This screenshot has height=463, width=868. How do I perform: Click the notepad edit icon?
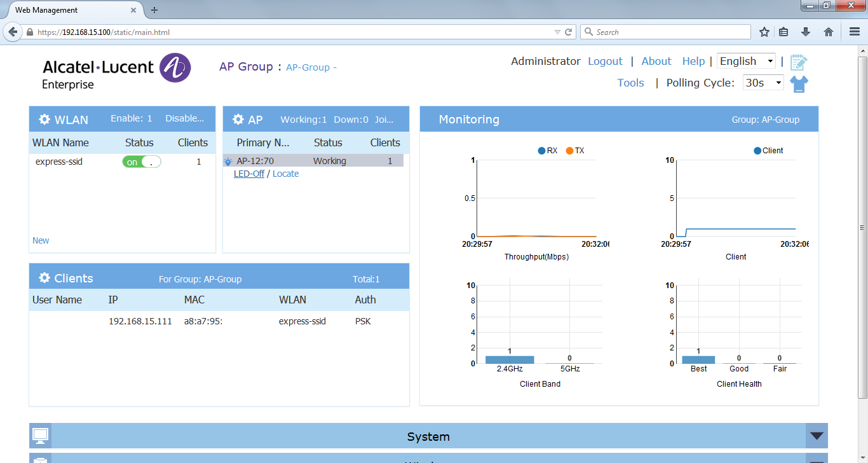pyautogui.click(x=799, y=62)
